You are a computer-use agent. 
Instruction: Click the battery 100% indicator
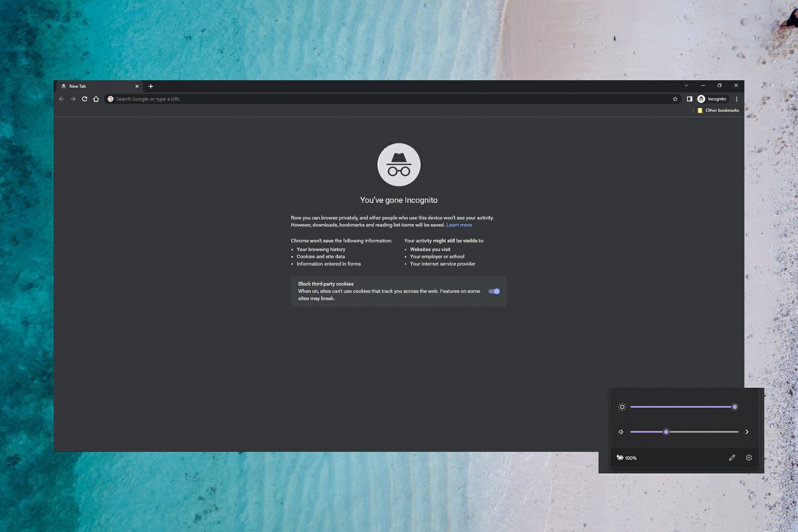[x=627, y=458]
